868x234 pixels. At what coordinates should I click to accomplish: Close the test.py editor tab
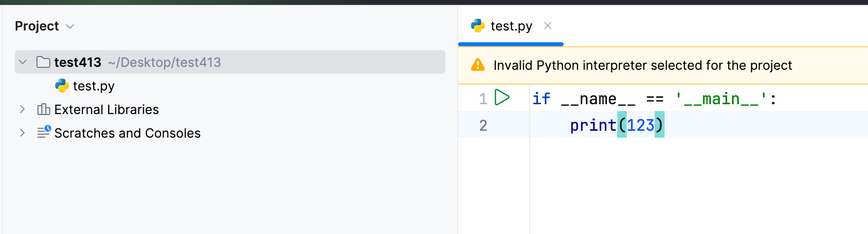pos(548,26)
